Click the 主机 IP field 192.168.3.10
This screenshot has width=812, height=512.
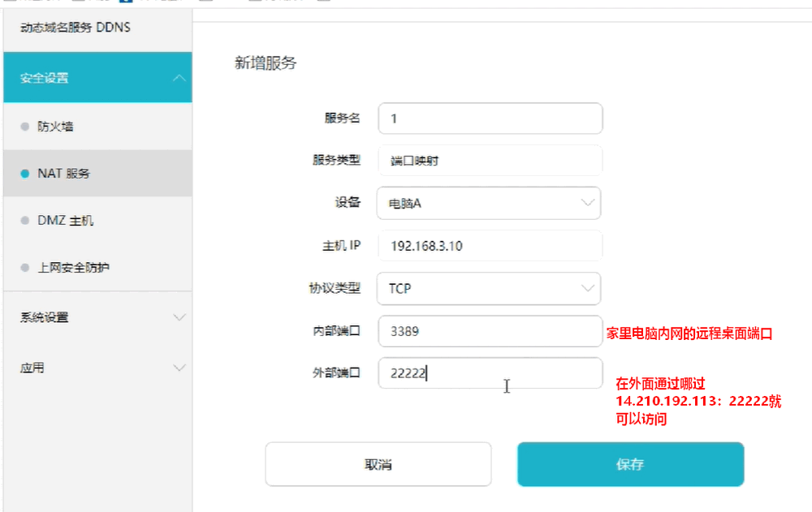(490, 246)
